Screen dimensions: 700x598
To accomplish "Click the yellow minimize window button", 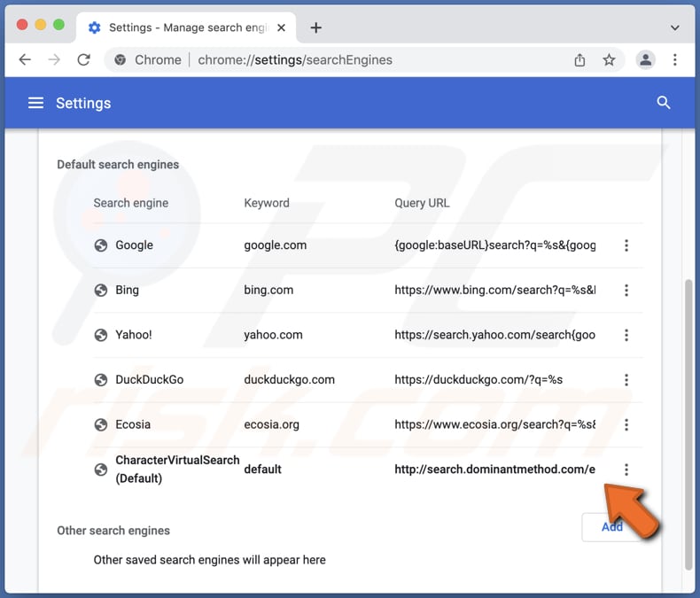I will coord(41,25).
